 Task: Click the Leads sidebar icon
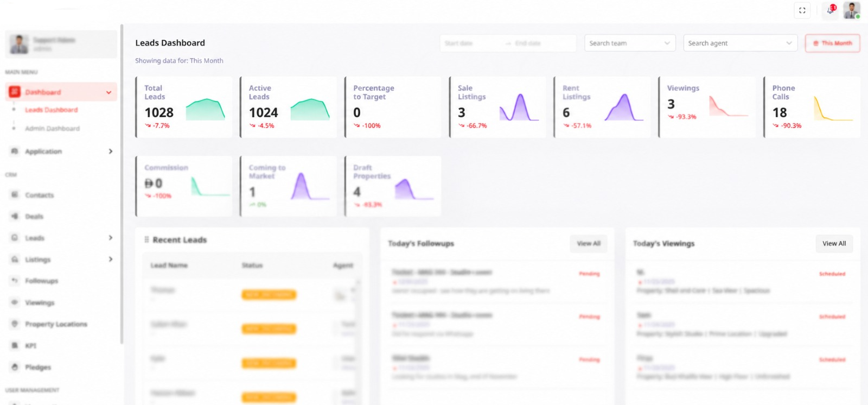15,238
